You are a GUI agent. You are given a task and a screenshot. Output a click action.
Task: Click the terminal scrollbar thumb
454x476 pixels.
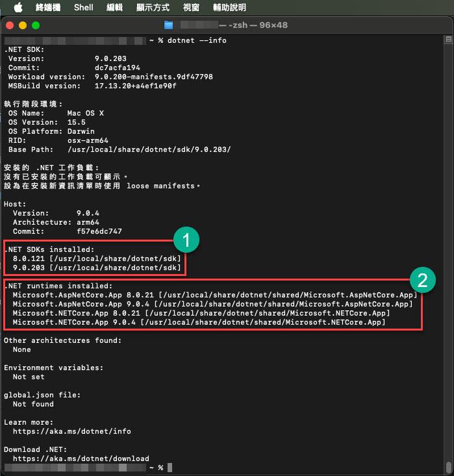click(x=449, y=466)
